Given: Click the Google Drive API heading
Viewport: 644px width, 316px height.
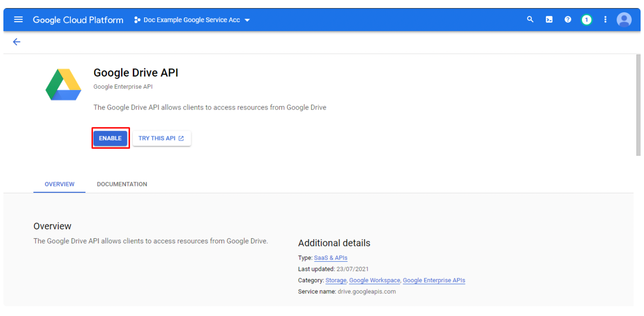Looking at the screenshot, I should click(x=136, y=73).
